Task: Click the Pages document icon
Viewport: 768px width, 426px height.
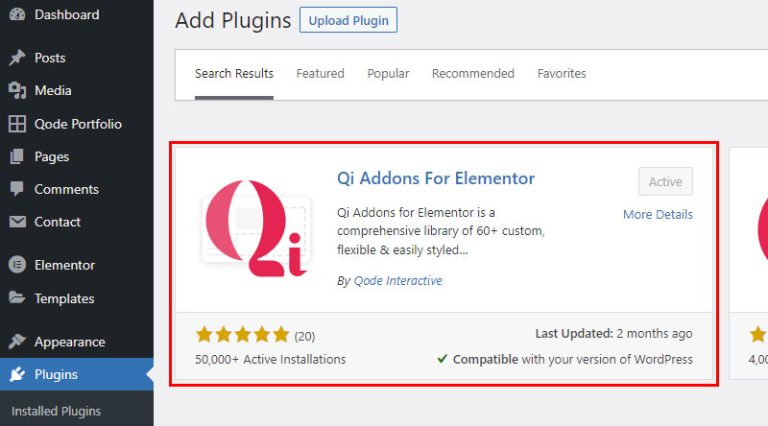Action: click(x=17, y=157)
